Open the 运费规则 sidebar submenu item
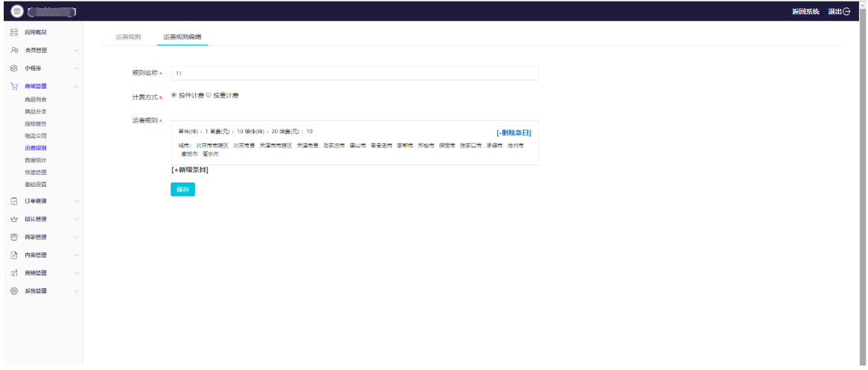868x370 pixels. pos(36,148)
